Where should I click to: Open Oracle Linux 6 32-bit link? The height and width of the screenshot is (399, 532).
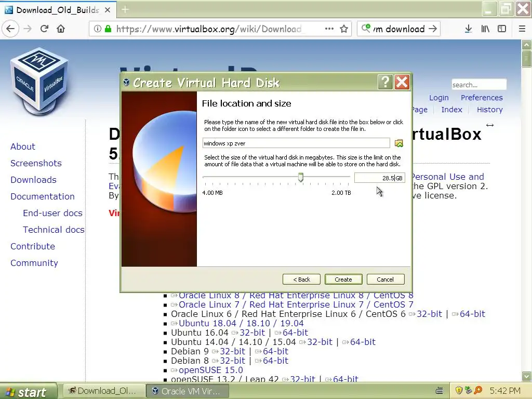[429, 314]
